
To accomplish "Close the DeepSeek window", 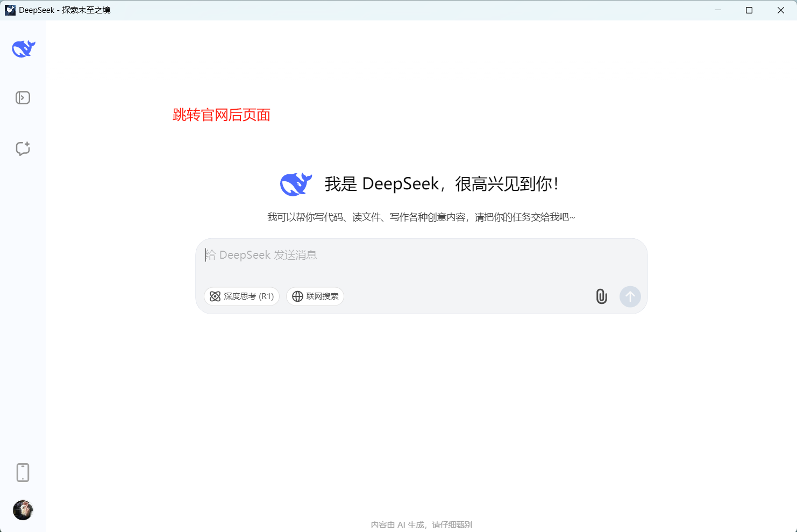I will tap(781, 10).
